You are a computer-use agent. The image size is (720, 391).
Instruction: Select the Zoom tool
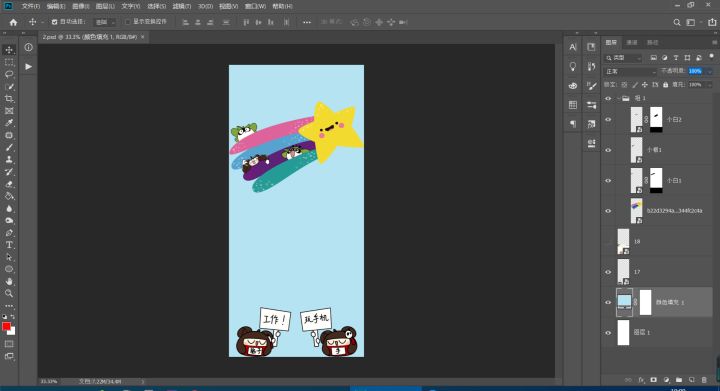9,294
